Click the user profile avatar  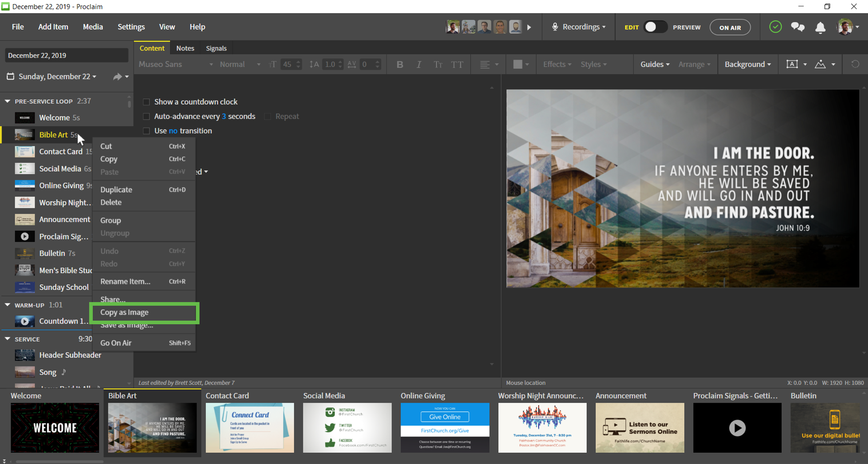(x=845, y=27)
